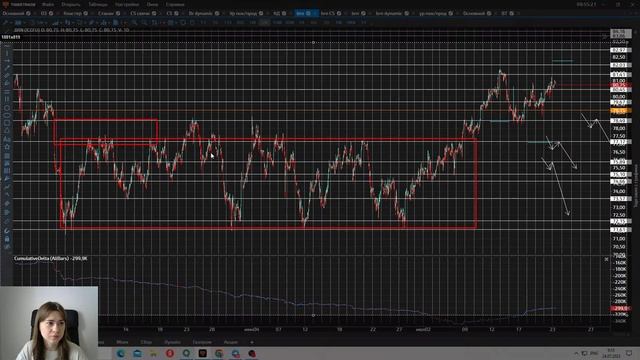Click the gear icon on the Ставки tab
This screenshot has width=640, height=360.
tap(118, 13)
